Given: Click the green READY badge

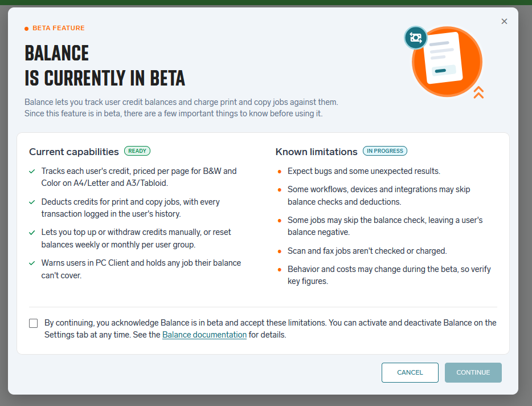Looking at the screenshot, I should [137, 151].
